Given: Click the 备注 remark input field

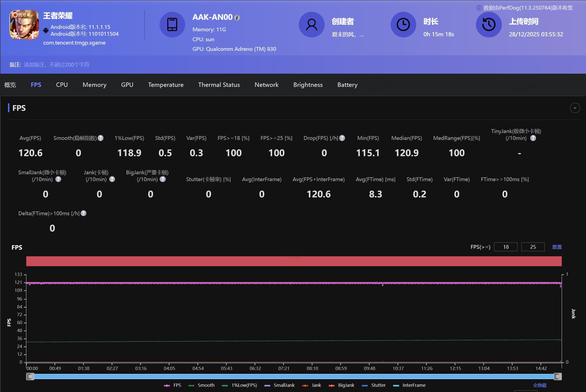Looking at the screenshot, I should 56,65.
